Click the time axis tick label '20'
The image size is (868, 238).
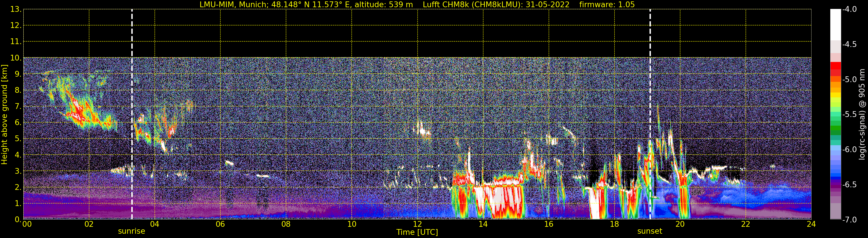point(680,224)
